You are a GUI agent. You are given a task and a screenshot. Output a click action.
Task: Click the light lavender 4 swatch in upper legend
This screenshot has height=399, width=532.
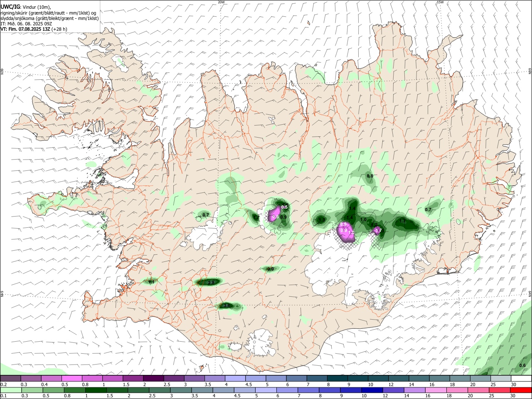click(x=235, y=379)
